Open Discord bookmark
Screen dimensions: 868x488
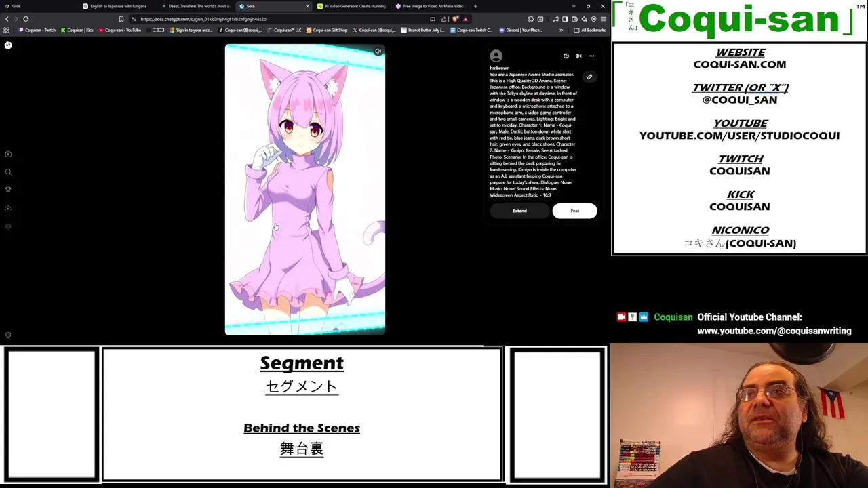[521, 30]
